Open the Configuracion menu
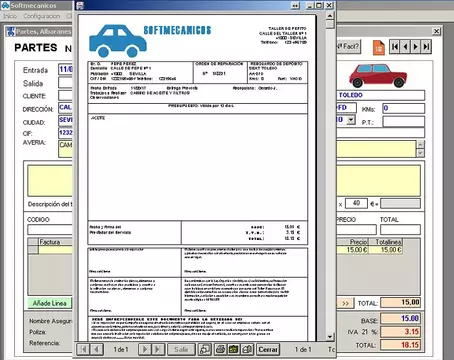The width and height of the screenshot is (454, 360). (42, 16)
